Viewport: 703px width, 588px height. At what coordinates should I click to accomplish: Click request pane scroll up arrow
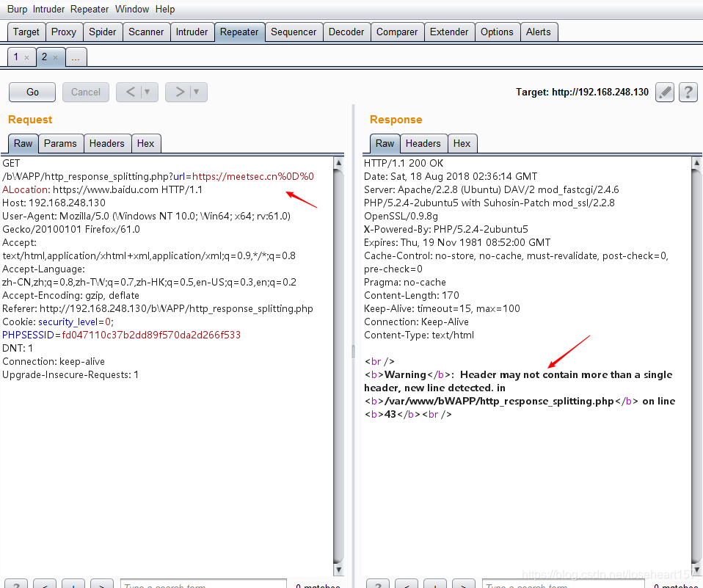(x=339, y=162)
